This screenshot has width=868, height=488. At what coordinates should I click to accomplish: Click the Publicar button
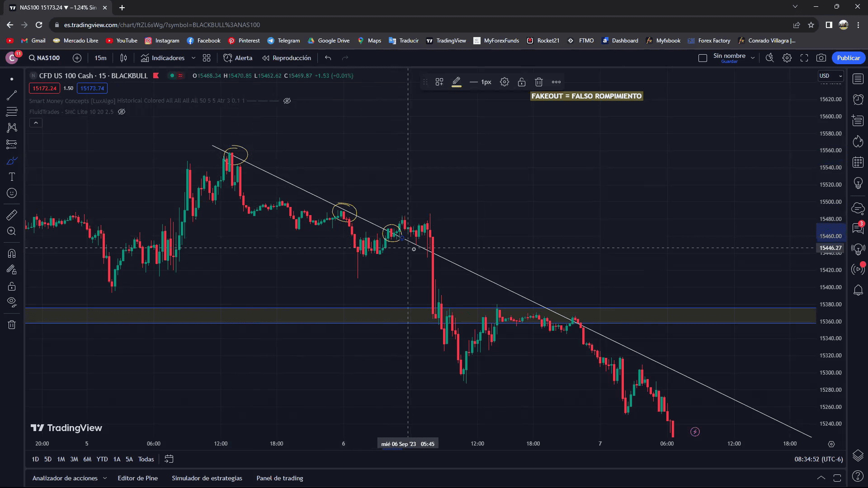point(848,58)
